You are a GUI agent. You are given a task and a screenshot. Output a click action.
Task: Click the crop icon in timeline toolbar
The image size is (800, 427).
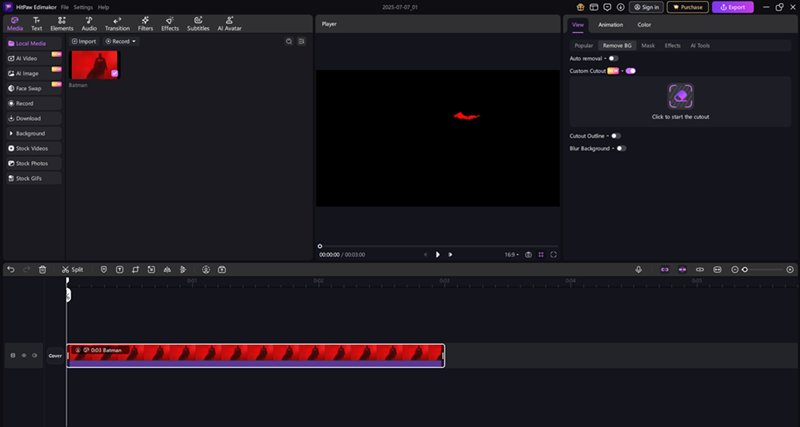135,269
